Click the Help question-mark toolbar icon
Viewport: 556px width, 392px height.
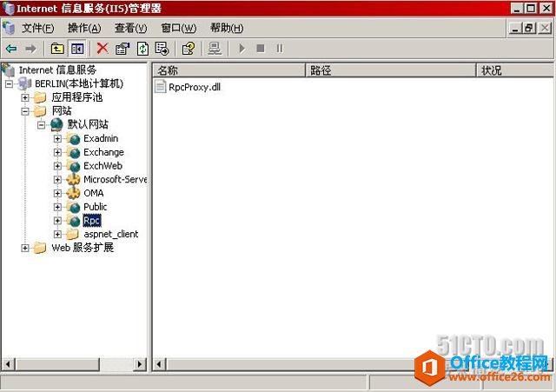(189, 49)
